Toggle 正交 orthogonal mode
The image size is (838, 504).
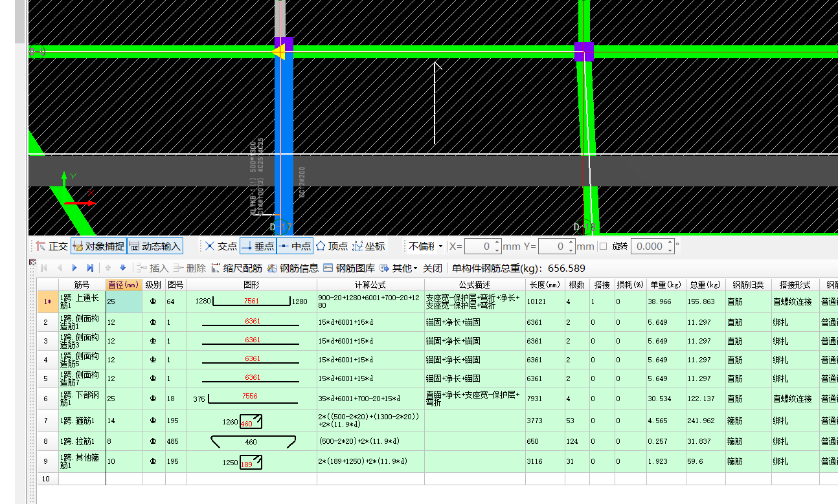tap(51, 247)
